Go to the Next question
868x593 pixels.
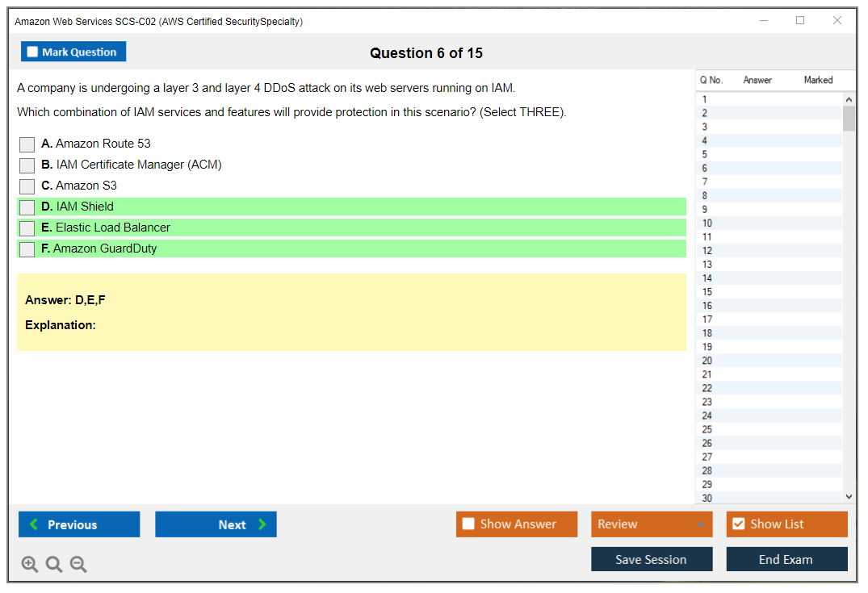tap(216, 524)
